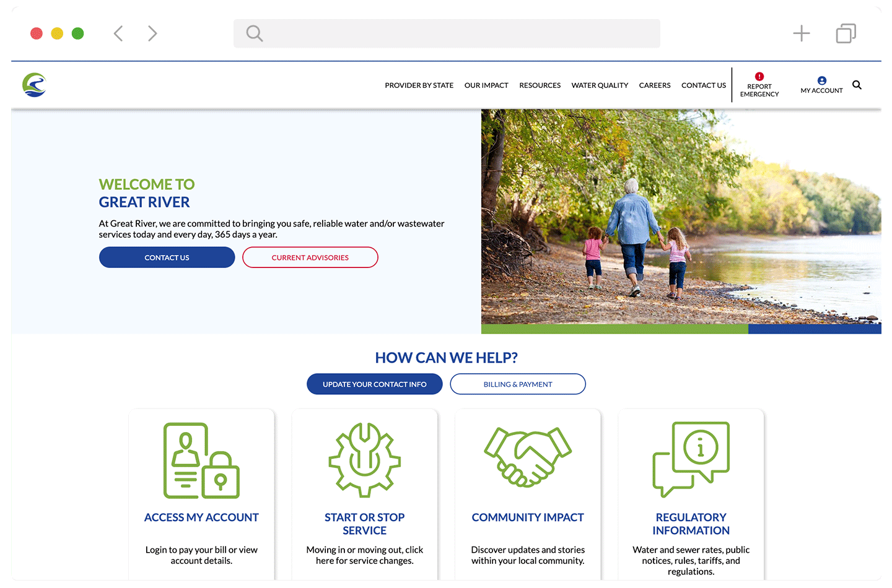View Current Advisories
Viewport: 892px width, 588px height.
point(310,257)
